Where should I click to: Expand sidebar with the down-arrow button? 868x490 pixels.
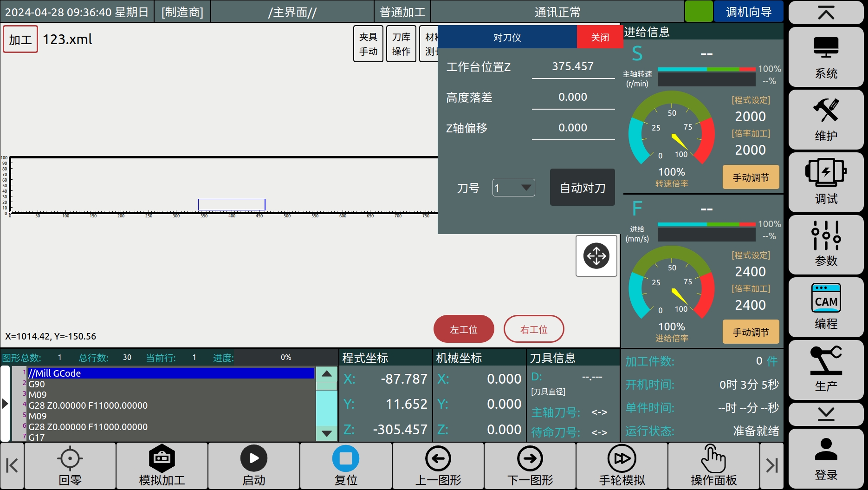826,414
